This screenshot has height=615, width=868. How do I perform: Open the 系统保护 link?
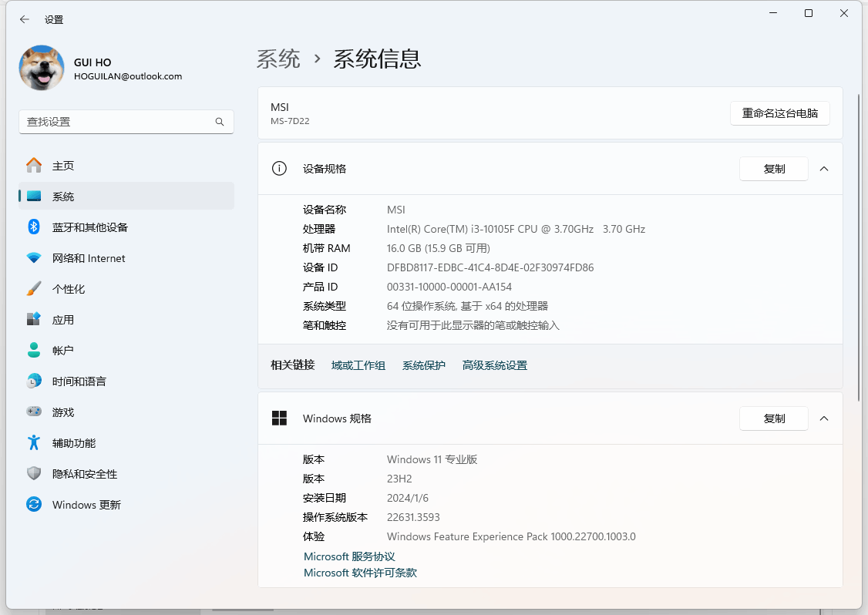(423, 365)
